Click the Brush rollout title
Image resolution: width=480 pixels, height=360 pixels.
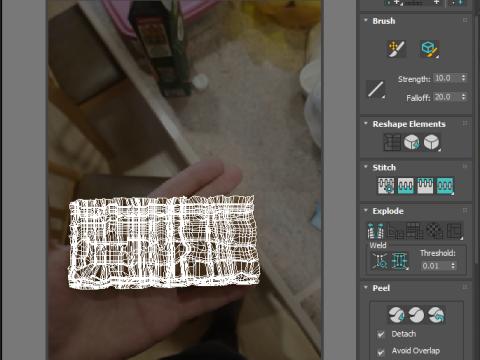point(384,21)
